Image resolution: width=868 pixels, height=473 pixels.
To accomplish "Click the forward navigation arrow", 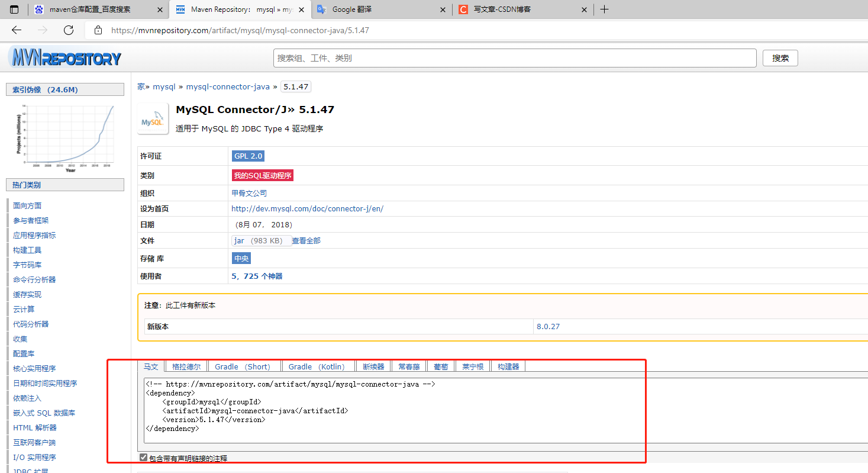I will coord(43,30).
